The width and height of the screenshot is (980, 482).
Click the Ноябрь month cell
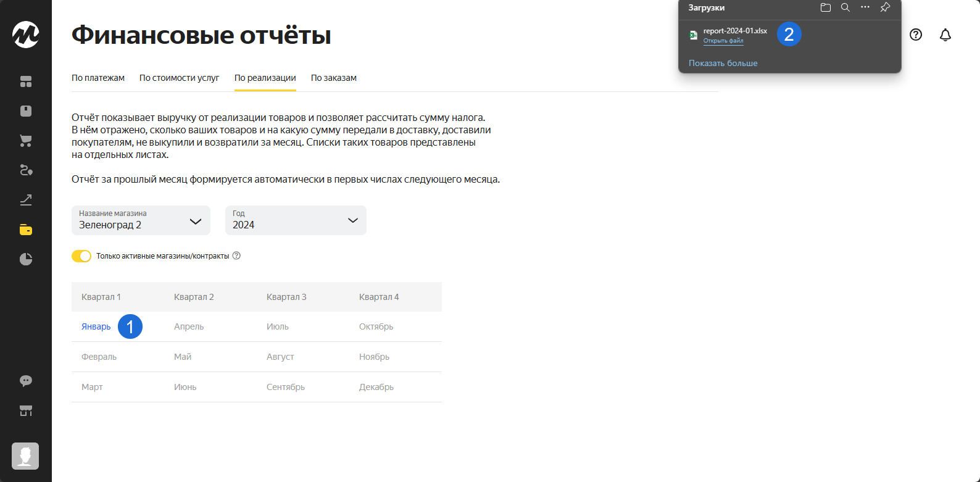click(375, 357)
